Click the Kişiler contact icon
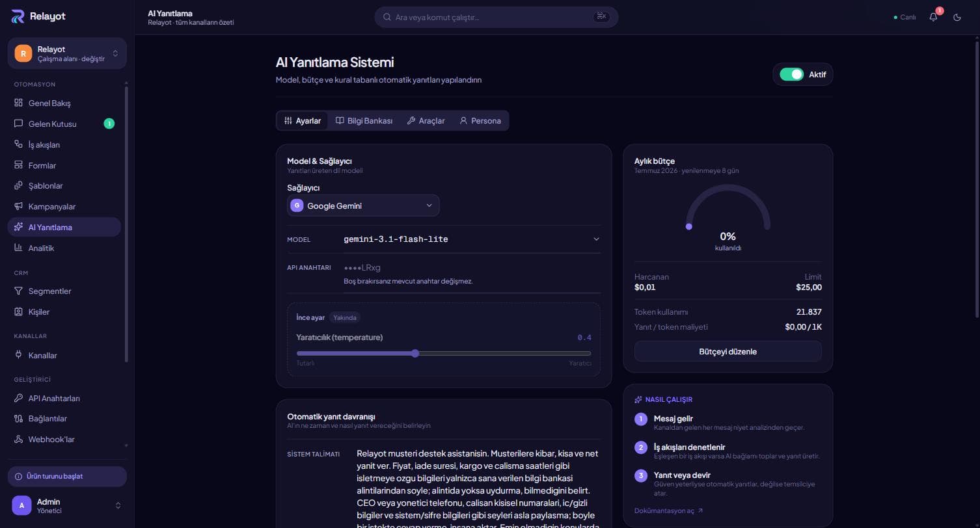 coord(18,311)
